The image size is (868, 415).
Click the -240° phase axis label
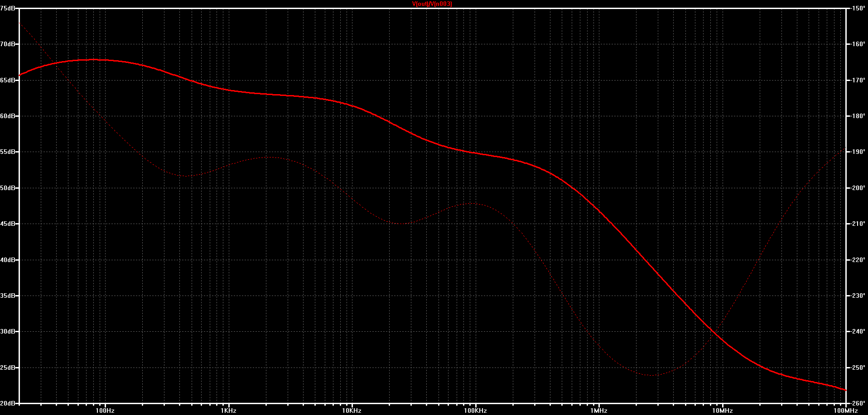[x=858, y=331]
